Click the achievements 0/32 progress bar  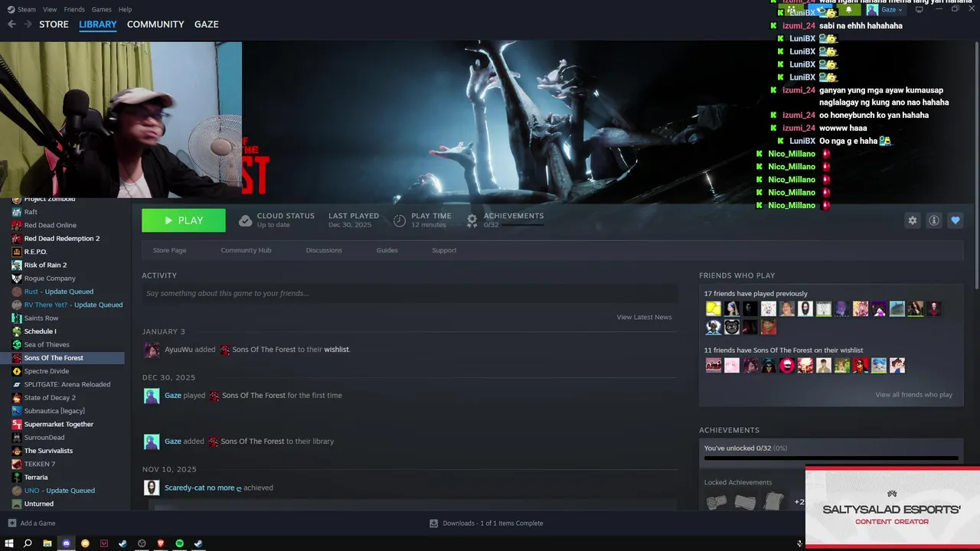[x=831, y=458]
